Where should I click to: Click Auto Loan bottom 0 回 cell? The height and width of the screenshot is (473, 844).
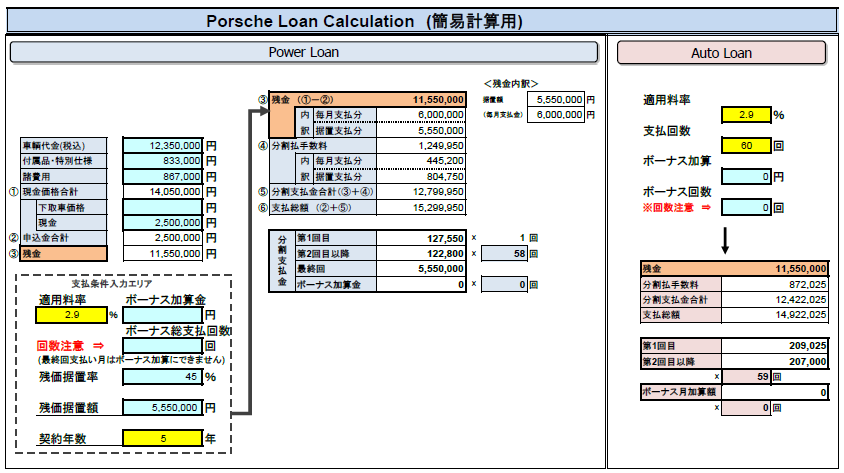point(746,408)
